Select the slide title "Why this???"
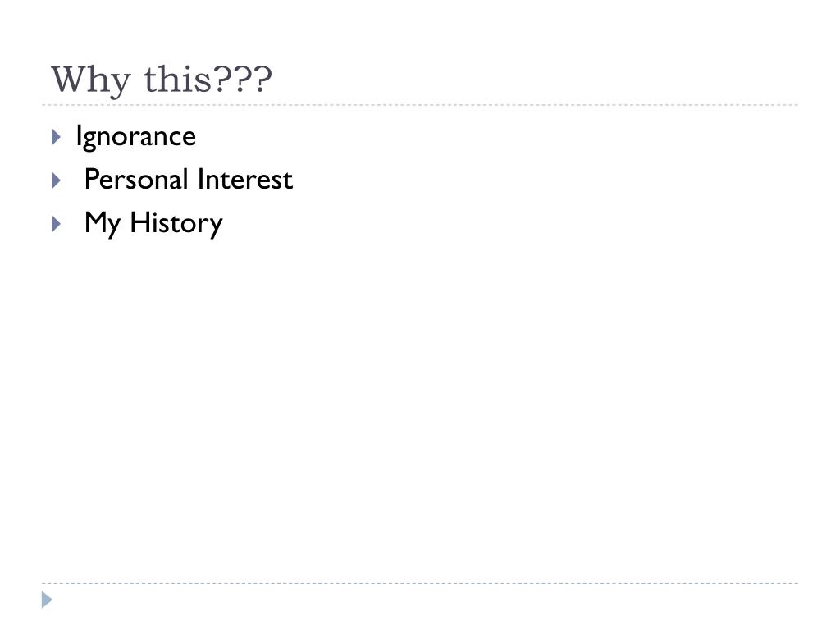 pyautogui.click(x=161, y=80)
